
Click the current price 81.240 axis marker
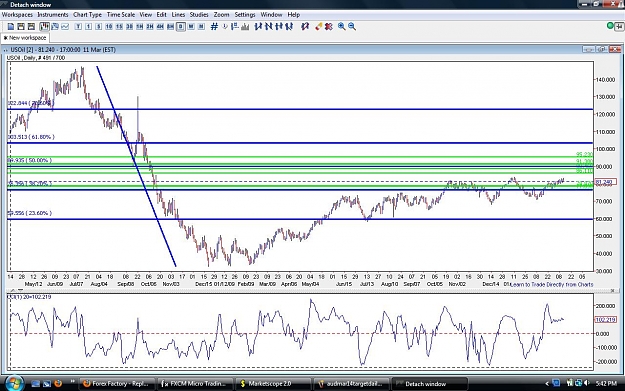pyautogui.click(x=605, y=182)
